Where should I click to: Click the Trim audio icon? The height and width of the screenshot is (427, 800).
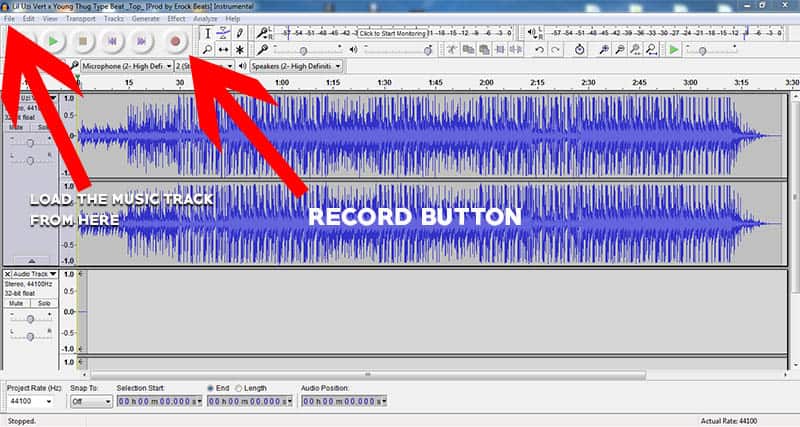500,49
